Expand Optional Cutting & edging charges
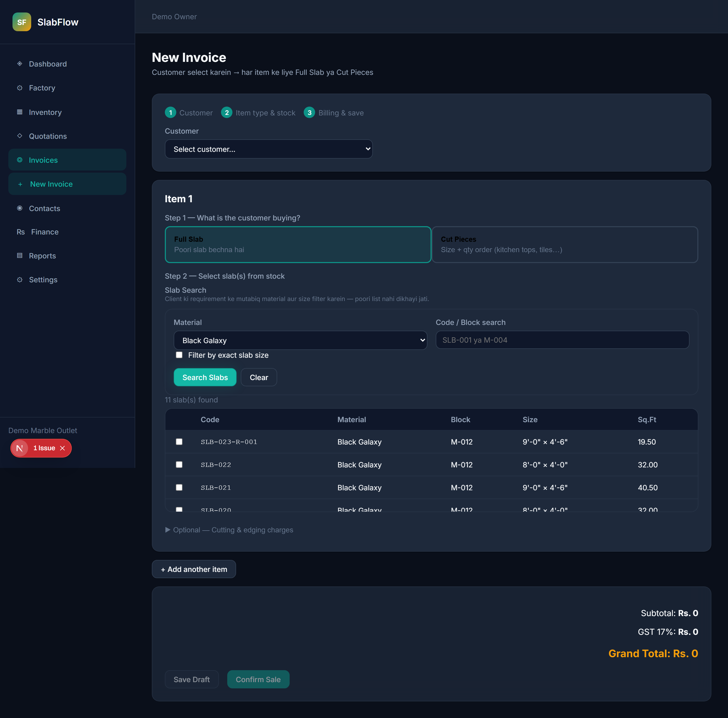 point(229,530)
